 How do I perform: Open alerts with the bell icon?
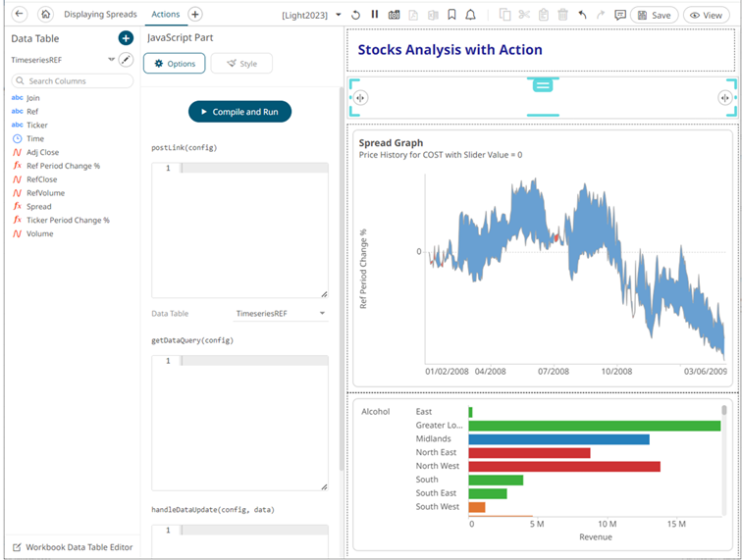coord(471,15)
